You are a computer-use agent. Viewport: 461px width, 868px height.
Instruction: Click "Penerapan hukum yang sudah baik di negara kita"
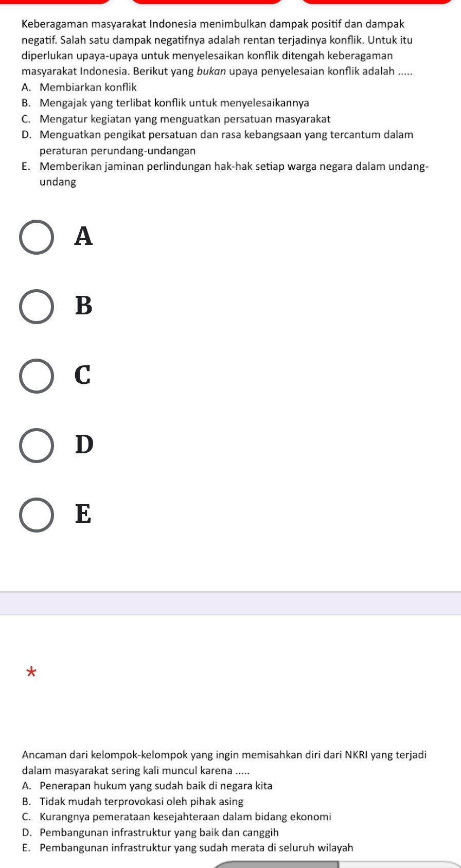[156, 786]
